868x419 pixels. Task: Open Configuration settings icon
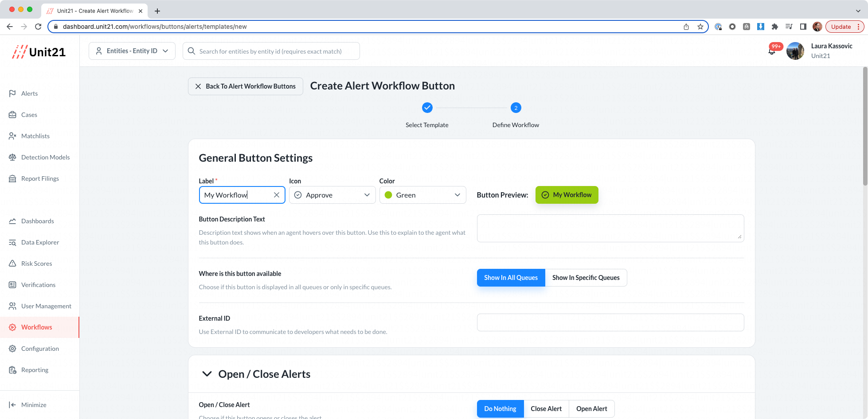tap(12, 349)
